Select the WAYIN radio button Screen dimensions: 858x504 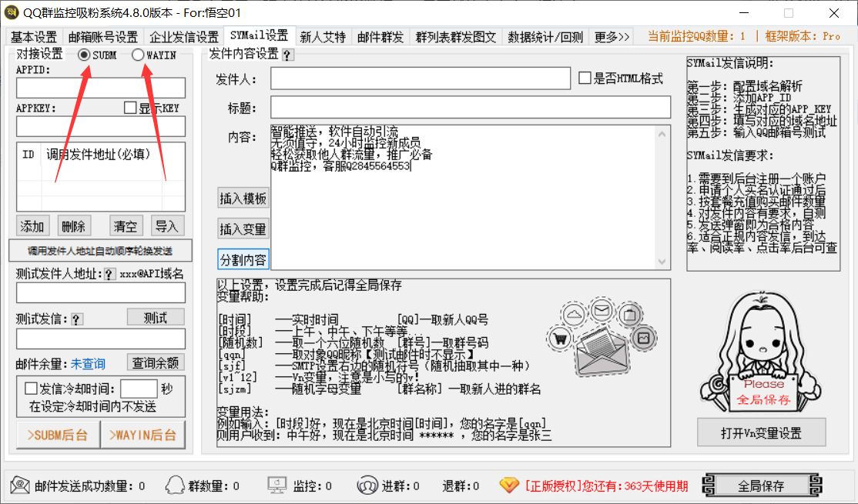(x=138, y=55)
